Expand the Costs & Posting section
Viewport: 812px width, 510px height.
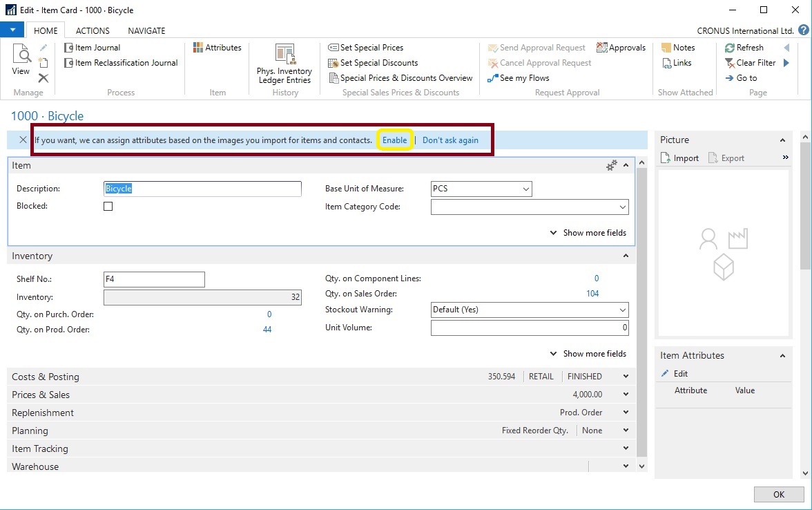[46, 377]
